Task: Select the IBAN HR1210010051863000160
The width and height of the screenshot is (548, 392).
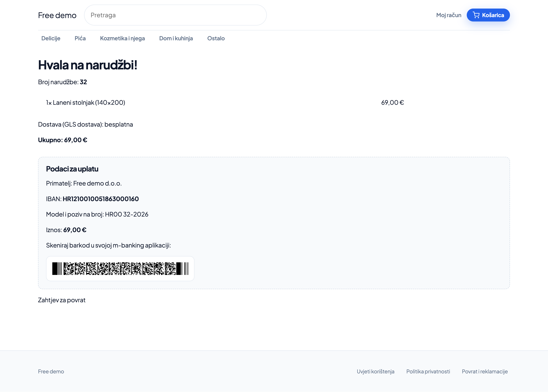Action: tap(101, 199)
